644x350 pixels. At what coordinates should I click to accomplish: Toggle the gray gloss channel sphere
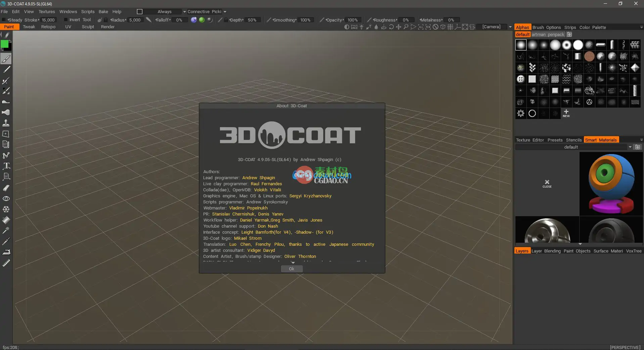[210, 20]
